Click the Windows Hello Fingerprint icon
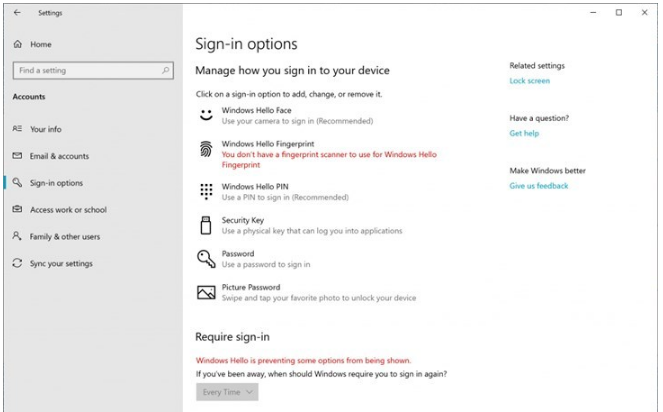This screenshot has height=412, width=663. click(205, 150)
